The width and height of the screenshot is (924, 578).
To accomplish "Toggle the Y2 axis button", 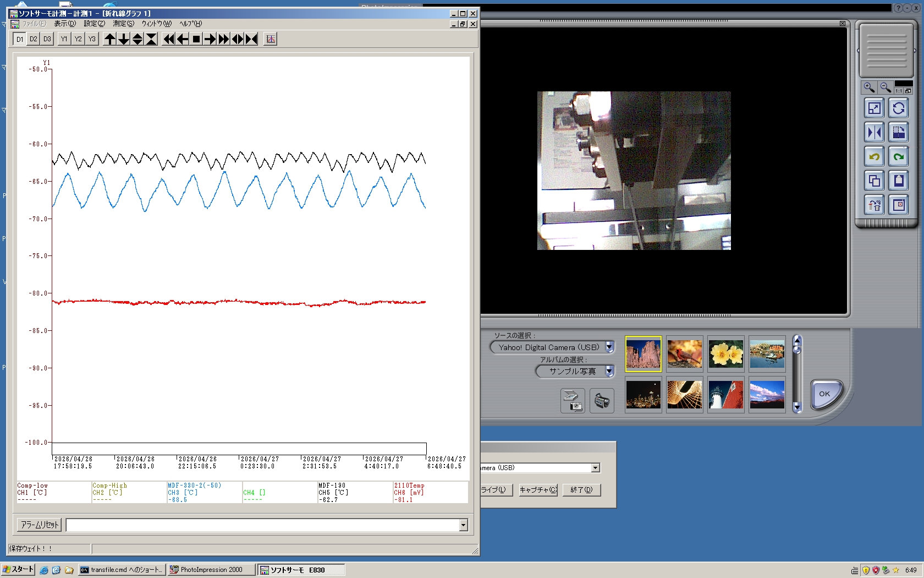I will coord(78,39).
